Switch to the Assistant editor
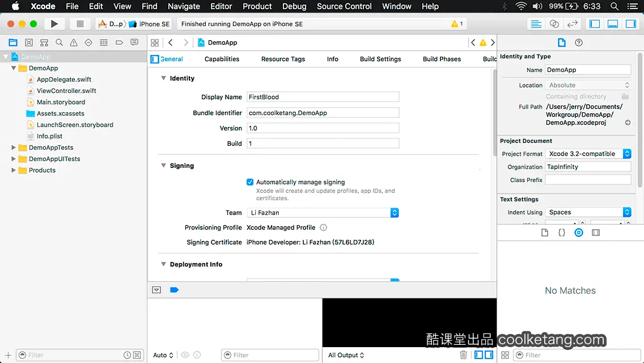 tap(554, 24)
